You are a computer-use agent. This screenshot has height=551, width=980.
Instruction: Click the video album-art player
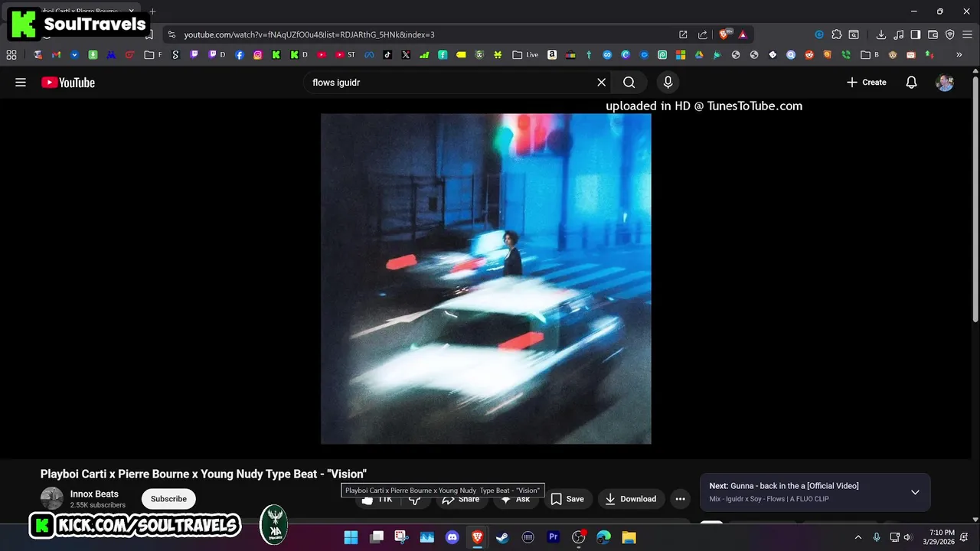[x=486, y=279]
